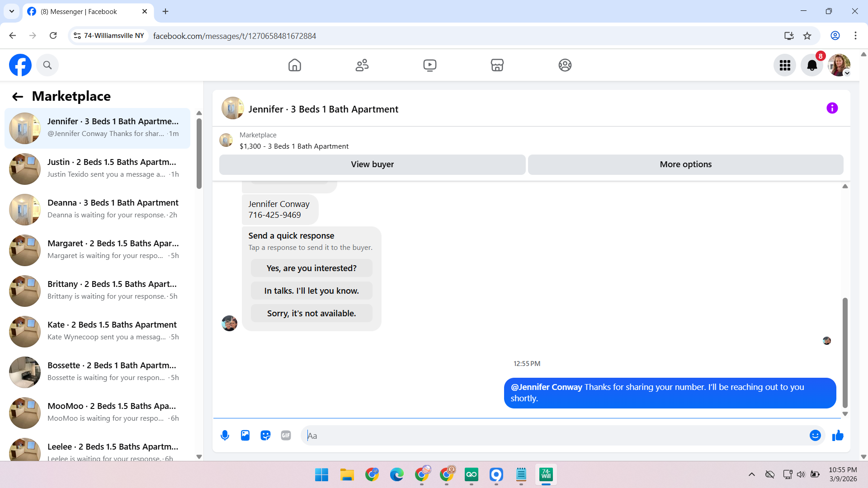The height and width of the screenshot is (488, 868).
Task: Attach a photo using the image icon
Action: click(245, 435)
